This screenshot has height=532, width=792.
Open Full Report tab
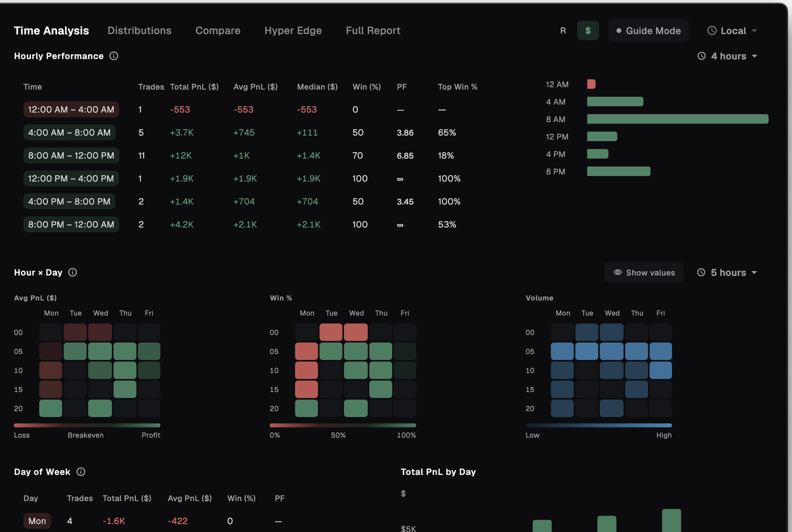(373, 31)
